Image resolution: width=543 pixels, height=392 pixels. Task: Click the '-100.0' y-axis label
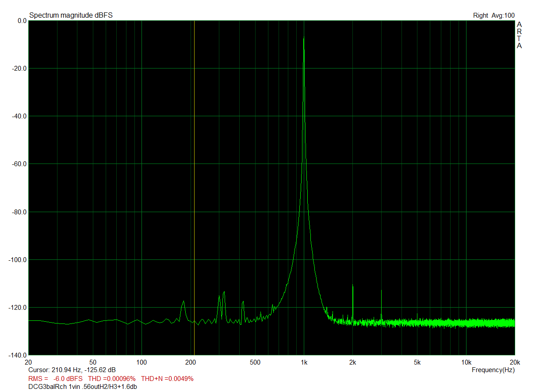18,260
